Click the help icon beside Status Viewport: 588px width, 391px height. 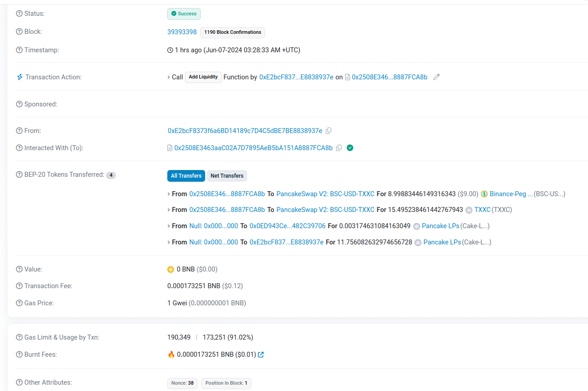click(19, 14)
